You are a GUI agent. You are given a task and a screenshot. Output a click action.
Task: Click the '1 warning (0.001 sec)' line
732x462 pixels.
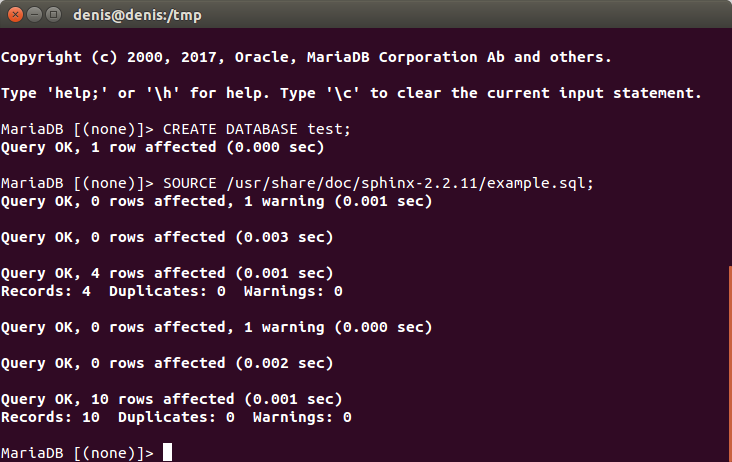point(217,202)
